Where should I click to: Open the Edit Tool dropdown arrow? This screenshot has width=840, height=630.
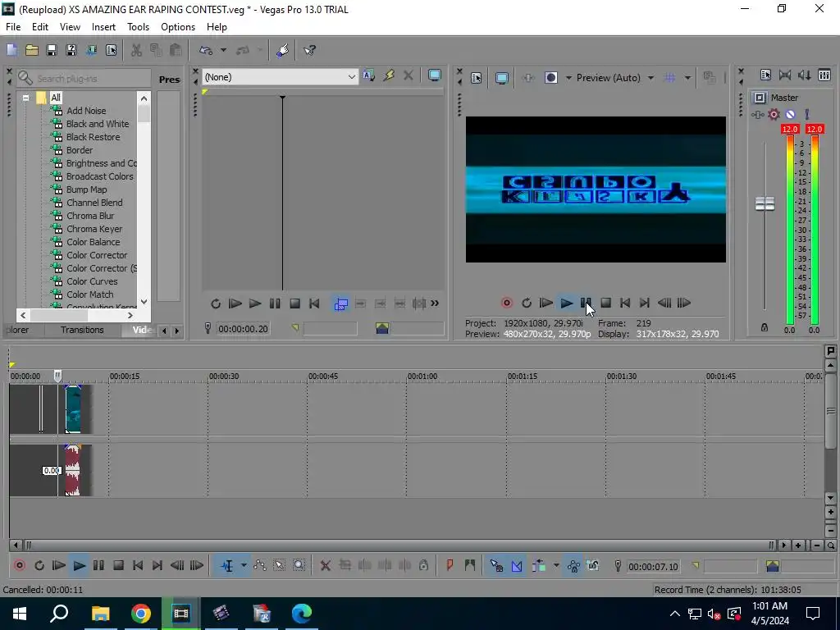click(x=244, y=566)
